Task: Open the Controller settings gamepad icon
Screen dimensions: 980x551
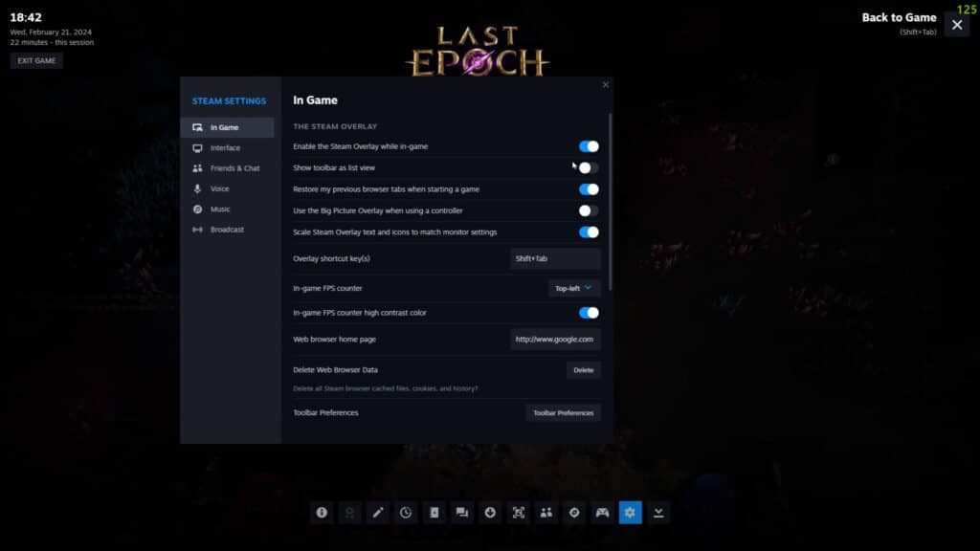Action: [x=602, y=513]
